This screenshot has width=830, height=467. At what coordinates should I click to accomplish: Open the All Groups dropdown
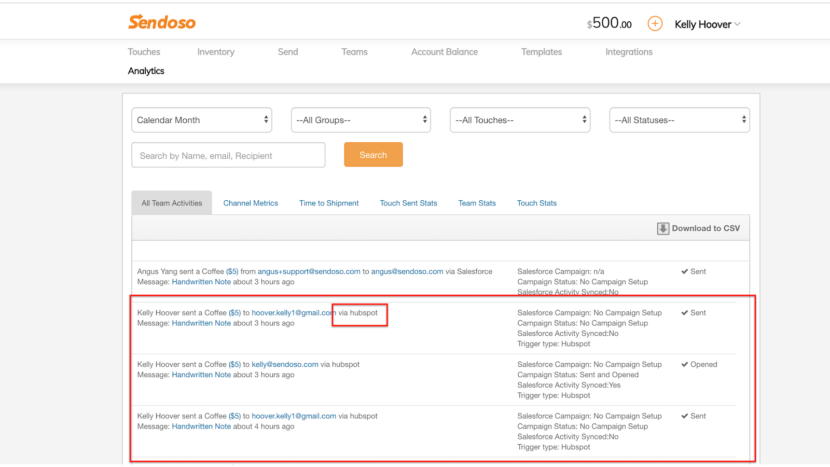[x=361, y=120]
